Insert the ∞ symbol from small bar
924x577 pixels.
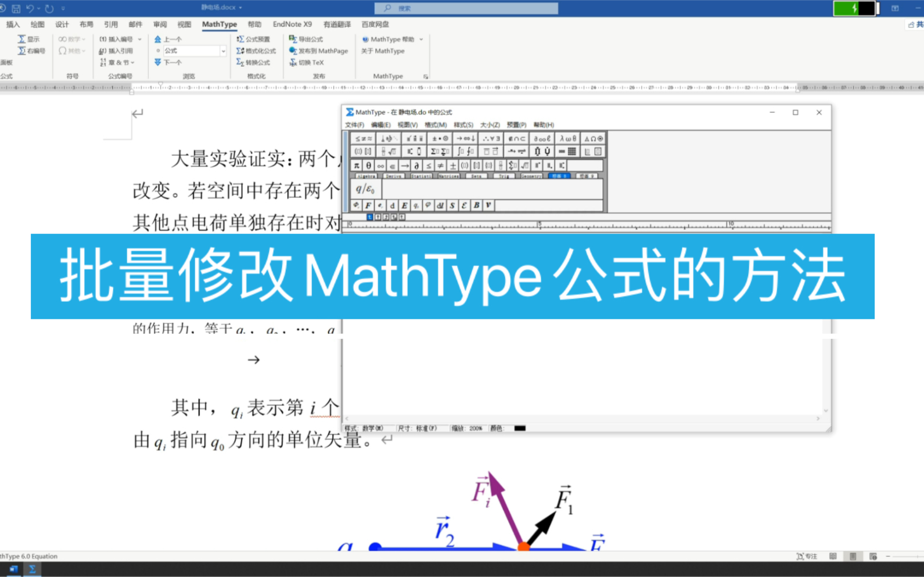380,166
